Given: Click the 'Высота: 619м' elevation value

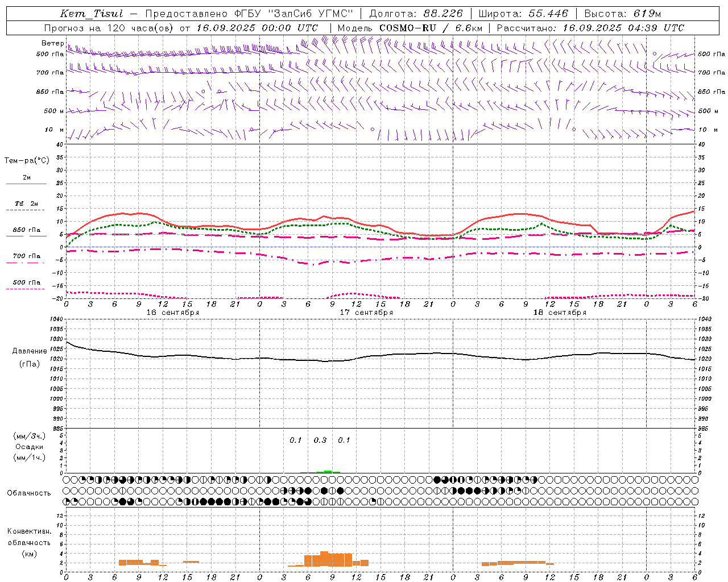Looking at the screenshot, I should pos(623,14).
